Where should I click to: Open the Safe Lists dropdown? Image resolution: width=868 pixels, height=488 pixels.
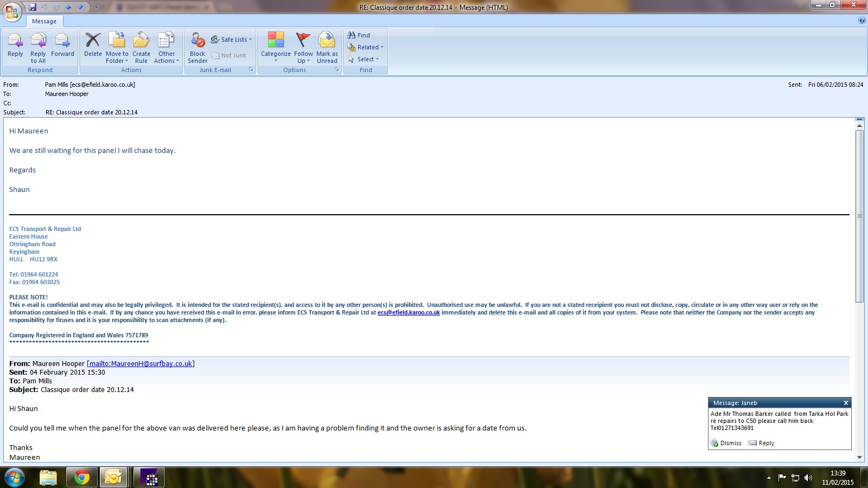(232, 40)
